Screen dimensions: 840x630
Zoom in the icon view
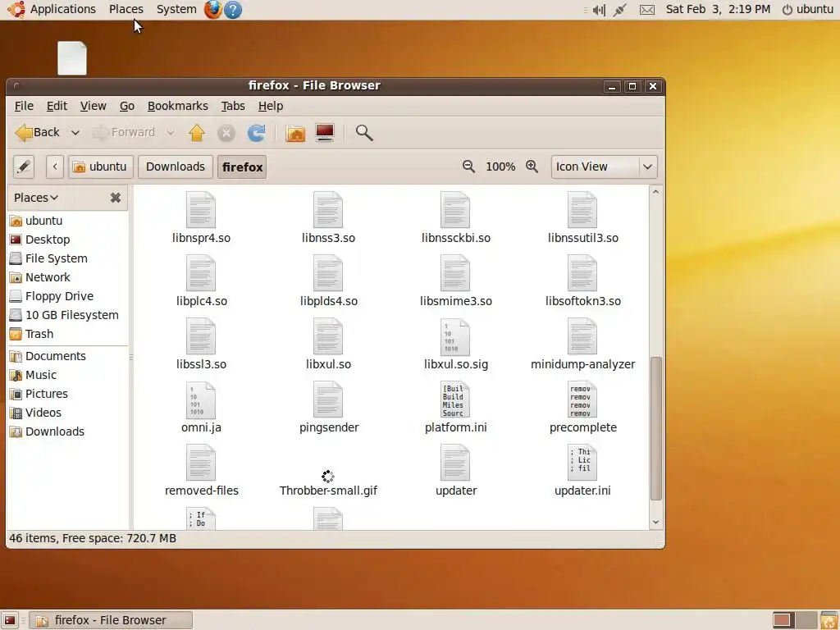[x=532, y=167]
